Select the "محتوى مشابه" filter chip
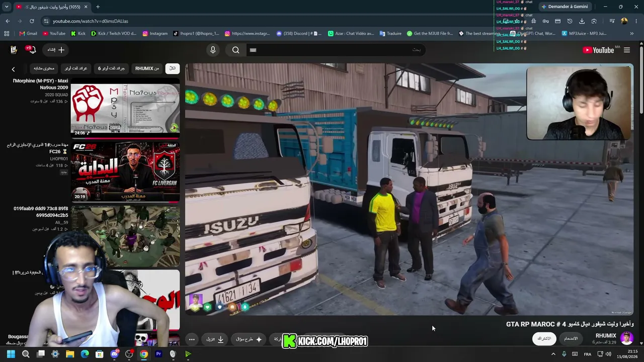The image size is (644, 362). pos(44,68)
